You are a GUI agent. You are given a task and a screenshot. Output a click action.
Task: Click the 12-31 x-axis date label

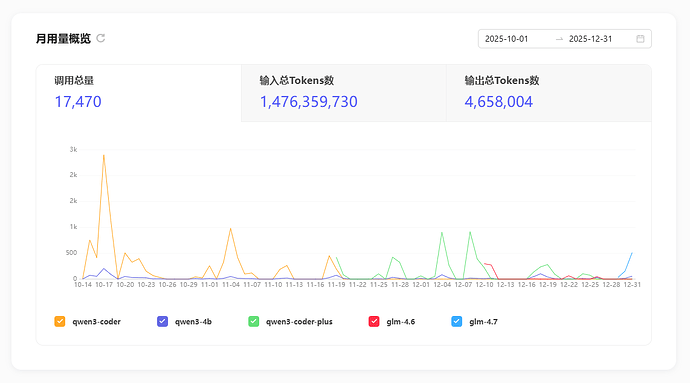point(632,285)
